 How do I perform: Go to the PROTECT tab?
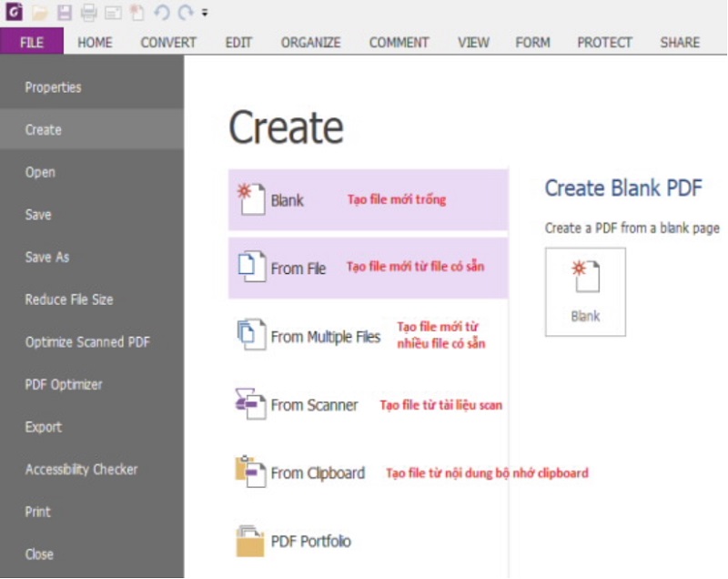604,42
